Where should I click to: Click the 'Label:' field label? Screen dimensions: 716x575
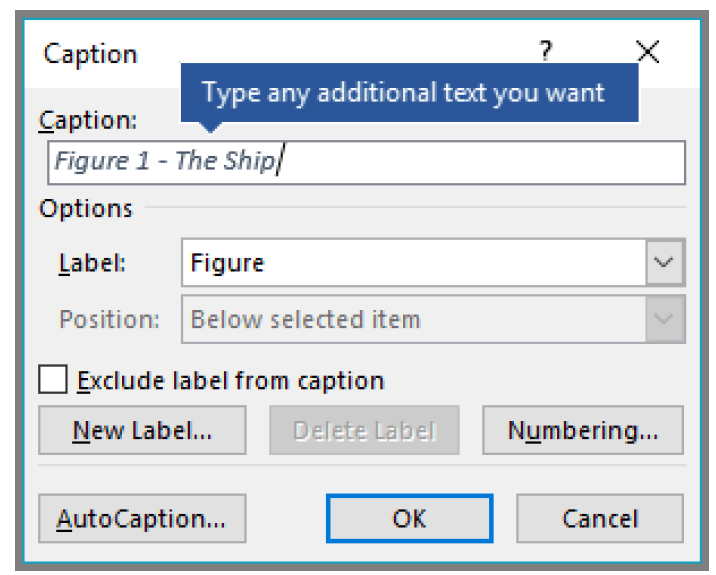pos(92,264)
